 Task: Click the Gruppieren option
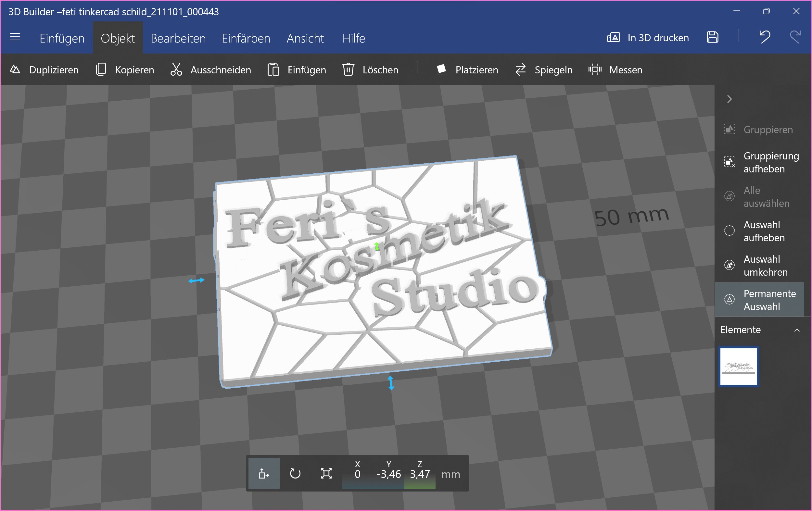[x=760, y=130]
